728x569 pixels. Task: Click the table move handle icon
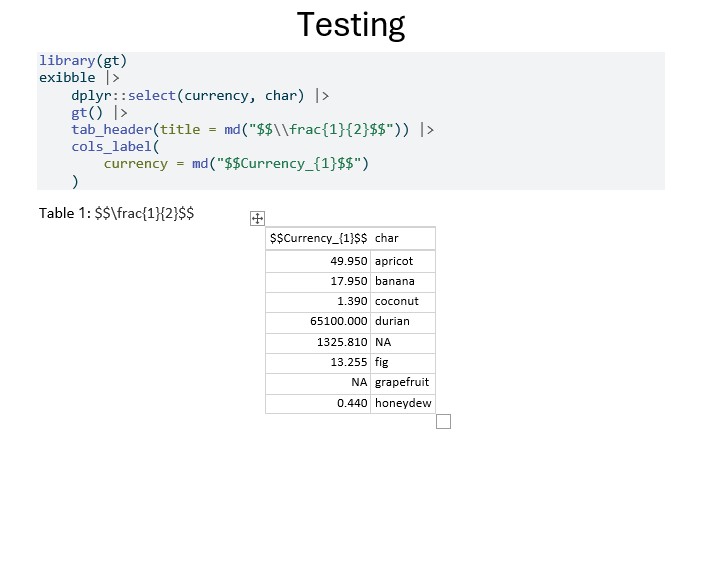coord(257,218)
